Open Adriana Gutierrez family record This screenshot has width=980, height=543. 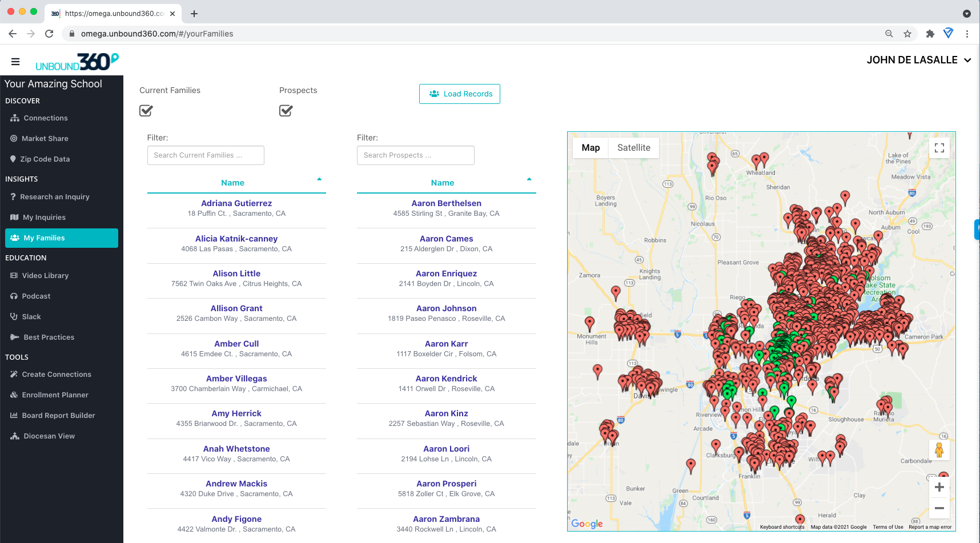[236, 203]
